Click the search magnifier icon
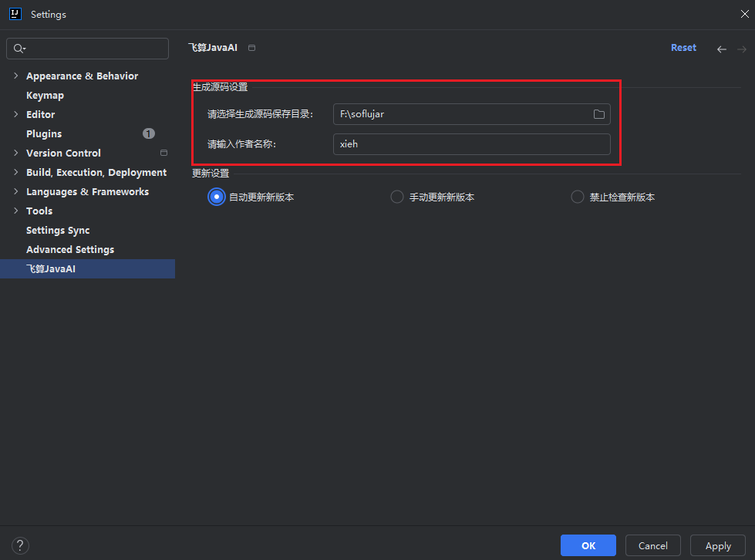The width and height of the screenshot is (755, 560). (19, 48)
